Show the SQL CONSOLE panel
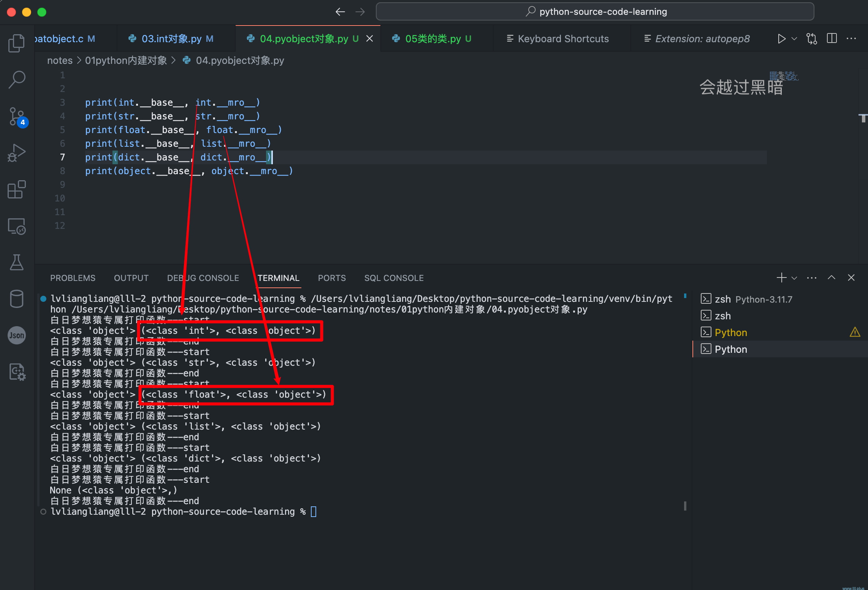Screen dimensions: 868x590 (x=394, y=278)
